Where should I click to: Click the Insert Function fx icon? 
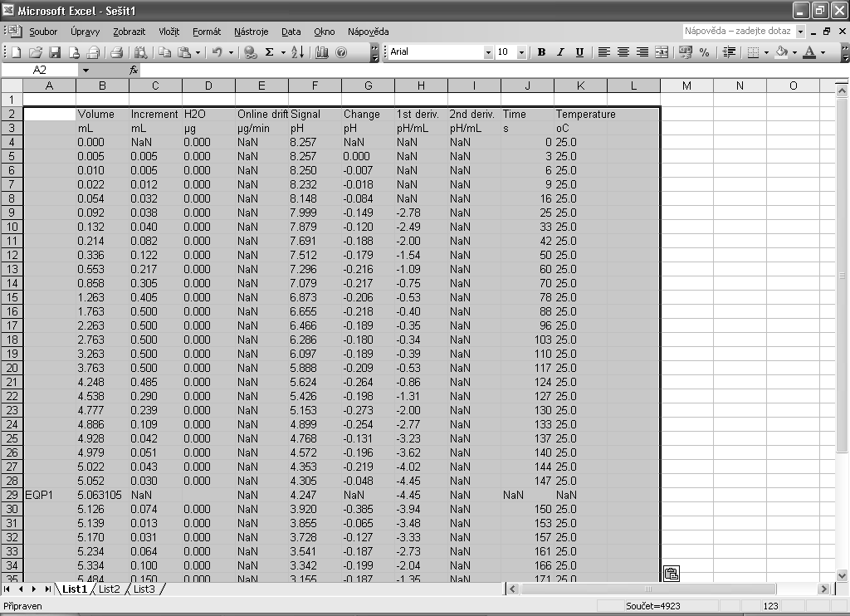(134, 70)
